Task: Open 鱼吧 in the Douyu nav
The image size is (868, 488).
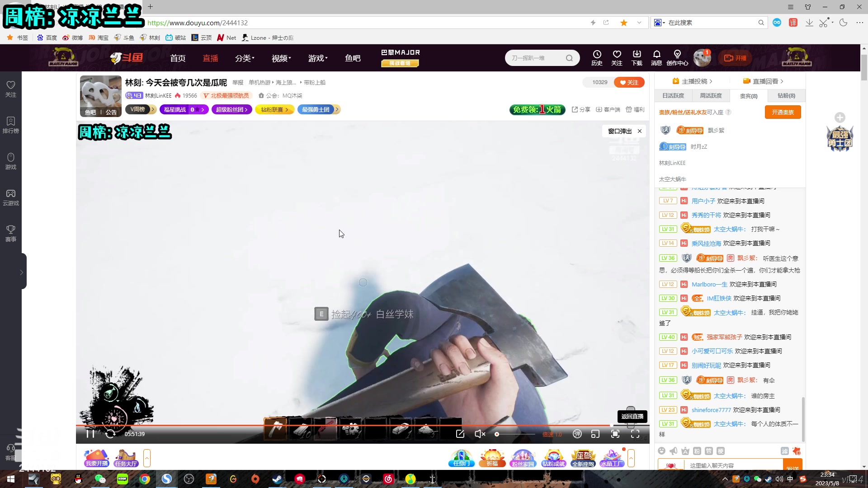Action: [353, 58]
